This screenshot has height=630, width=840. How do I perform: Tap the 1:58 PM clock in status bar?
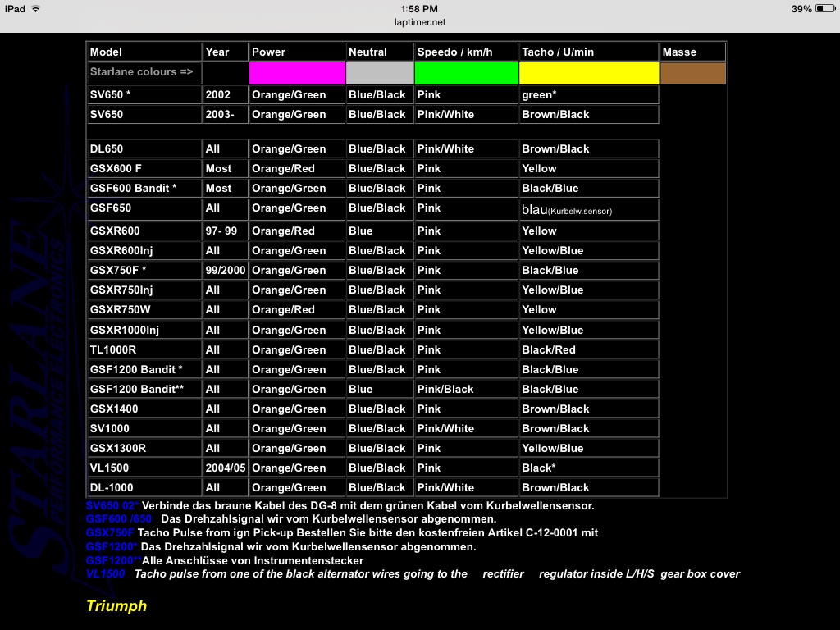[419, 8]
